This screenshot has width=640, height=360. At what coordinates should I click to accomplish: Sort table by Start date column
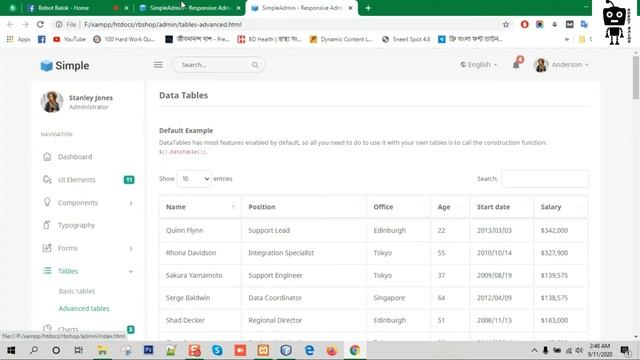[x=502, y=207]
